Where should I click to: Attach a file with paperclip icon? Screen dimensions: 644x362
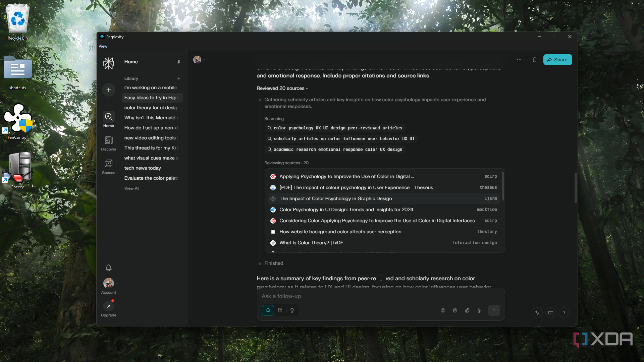[x=467, y=310]
